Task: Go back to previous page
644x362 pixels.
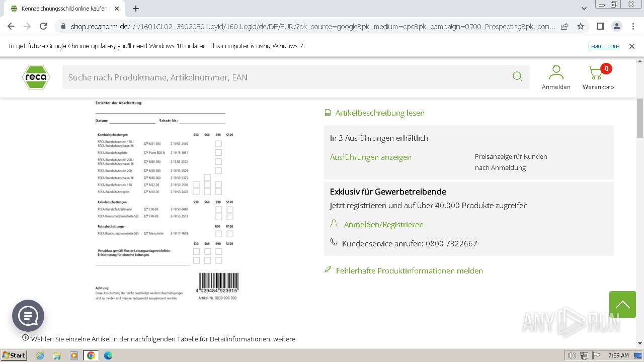Action: pos(11,26)
